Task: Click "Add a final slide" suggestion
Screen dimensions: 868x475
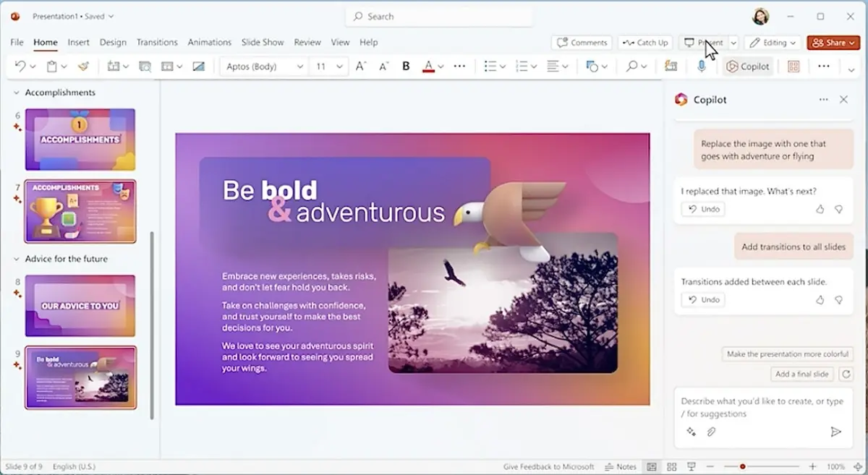Action: click(x=801, y=375)
